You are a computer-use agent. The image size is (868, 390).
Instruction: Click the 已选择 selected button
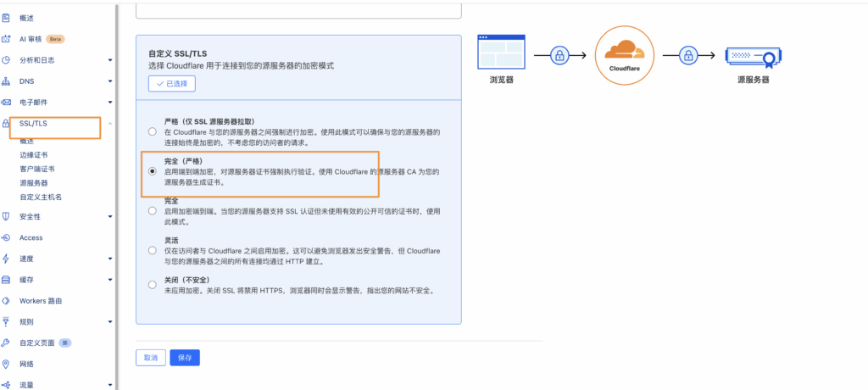[171, 84]
